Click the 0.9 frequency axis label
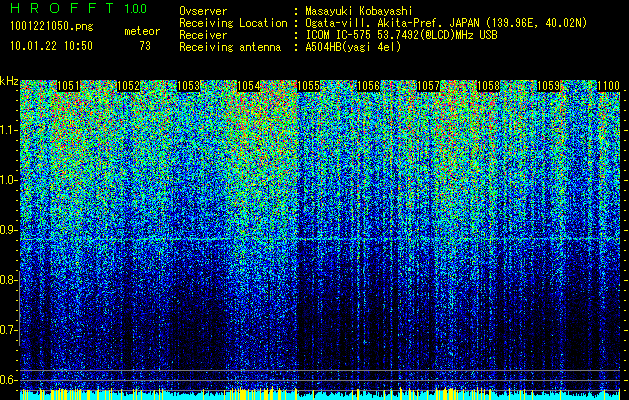 coord(8,230)
